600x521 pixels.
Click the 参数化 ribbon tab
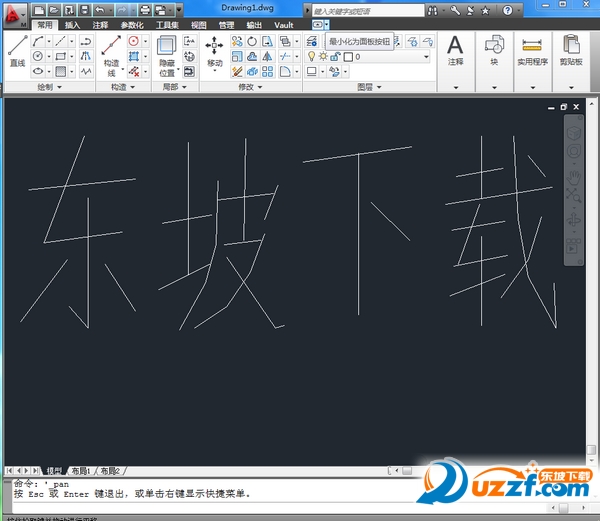[131, 24]
